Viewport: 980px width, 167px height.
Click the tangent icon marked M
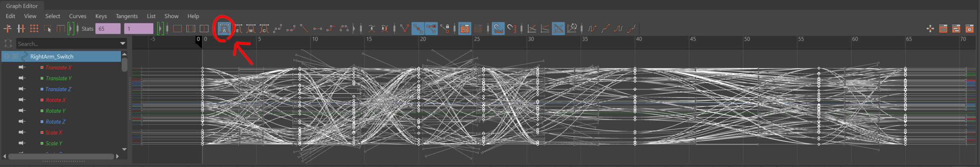tap(251, 28)
